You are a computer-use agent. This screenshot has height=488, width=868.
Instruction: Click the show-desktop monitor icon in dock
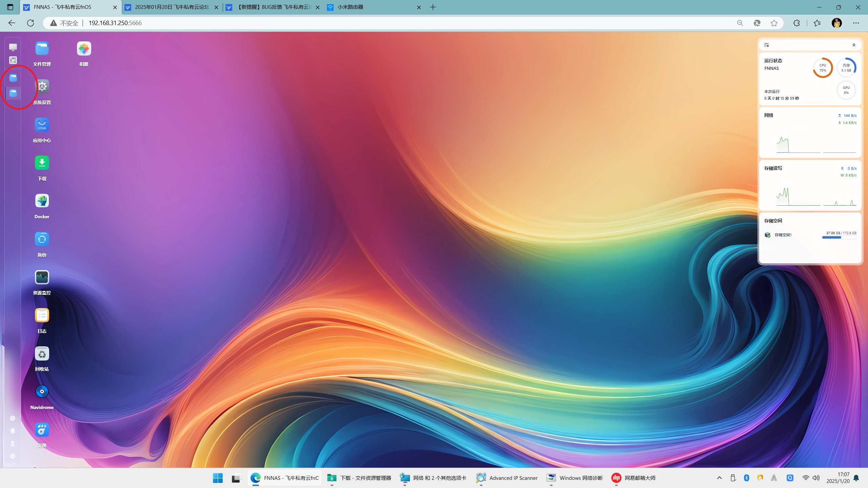coord(13,47)
